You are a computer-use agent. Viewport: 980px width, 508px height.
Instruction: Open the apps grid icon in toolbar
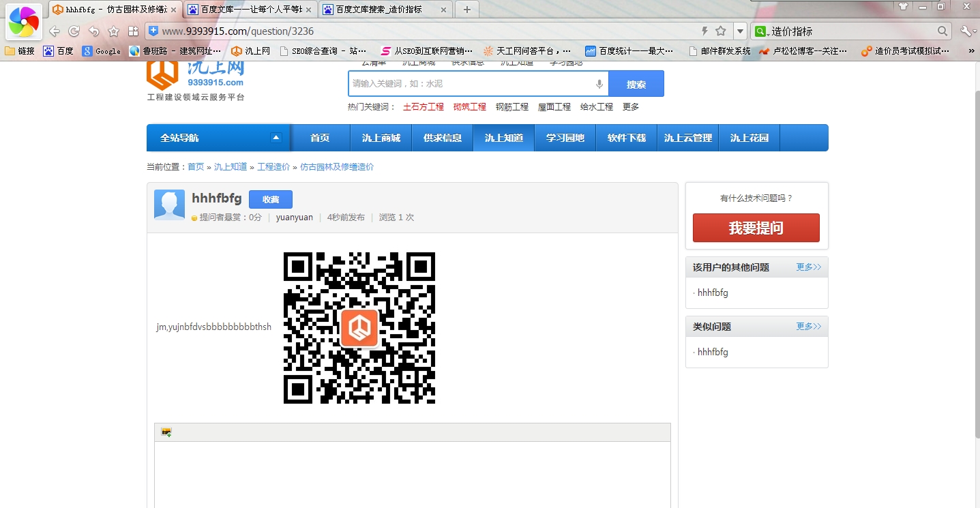[x=133, y=31]
